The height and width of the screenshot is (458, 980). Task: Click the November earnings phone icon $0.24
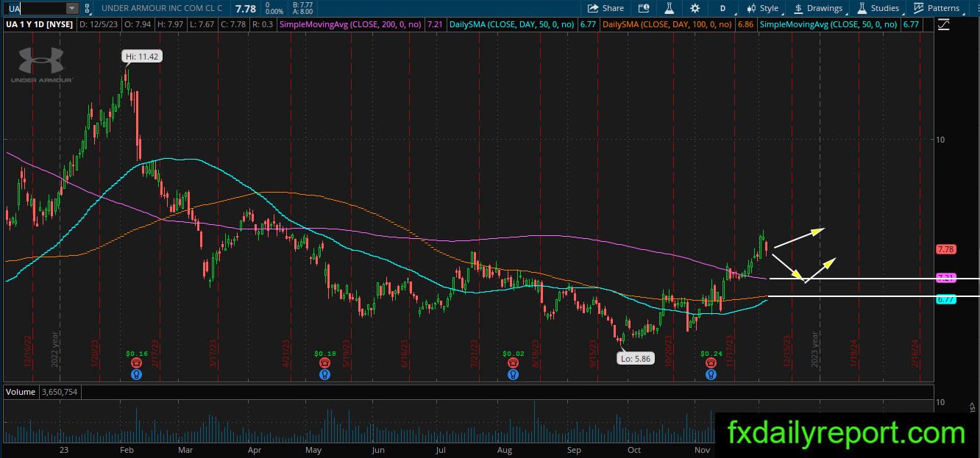pyautogui.click(x=711, y=363)
